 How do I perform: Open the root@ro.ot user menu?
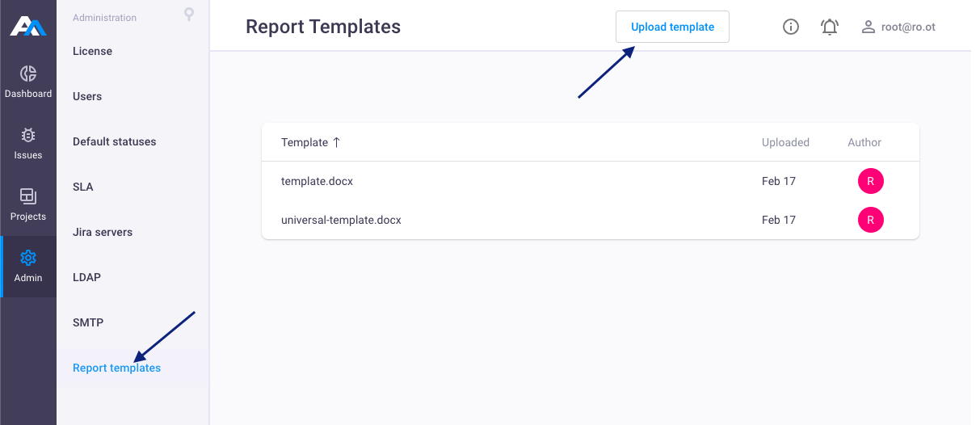pos(898,27)
